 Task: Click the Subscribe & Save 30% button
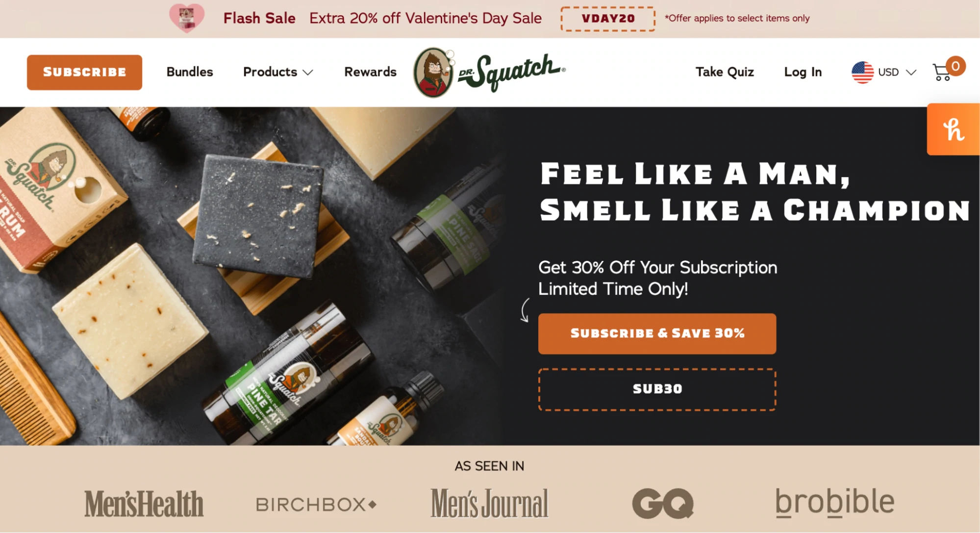657,333
